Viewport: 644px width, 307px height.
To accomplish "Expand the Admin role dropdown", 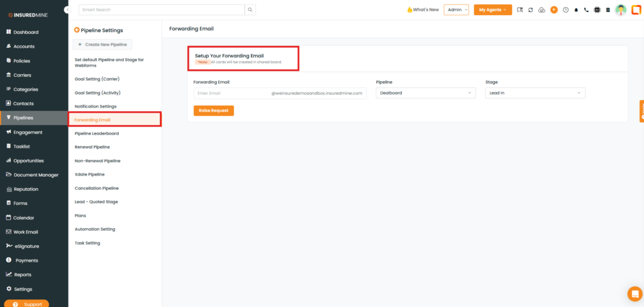I will 456,10.
